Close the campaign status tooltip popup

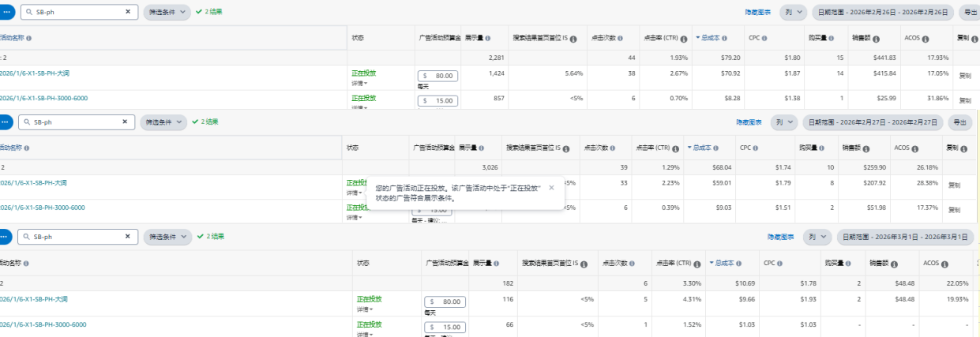tap(551, 188)
